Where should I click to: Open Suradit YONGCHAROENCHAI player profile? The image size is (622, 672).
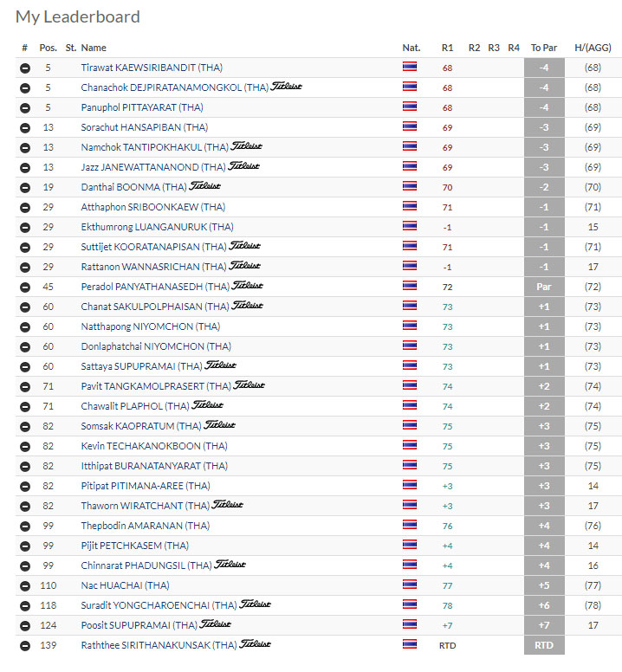(159, 605)
